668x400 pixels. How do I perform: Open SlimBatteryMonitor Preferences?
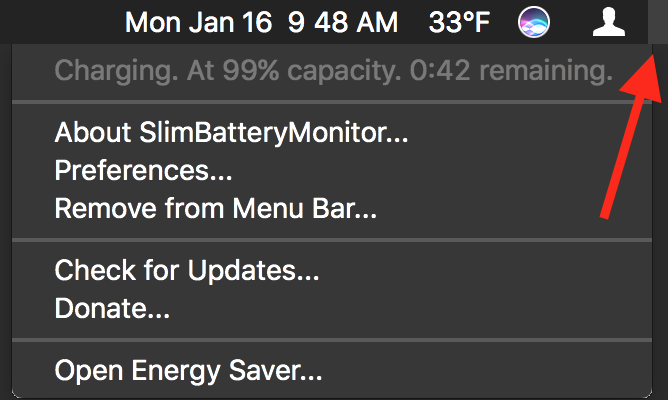[143, 171]
